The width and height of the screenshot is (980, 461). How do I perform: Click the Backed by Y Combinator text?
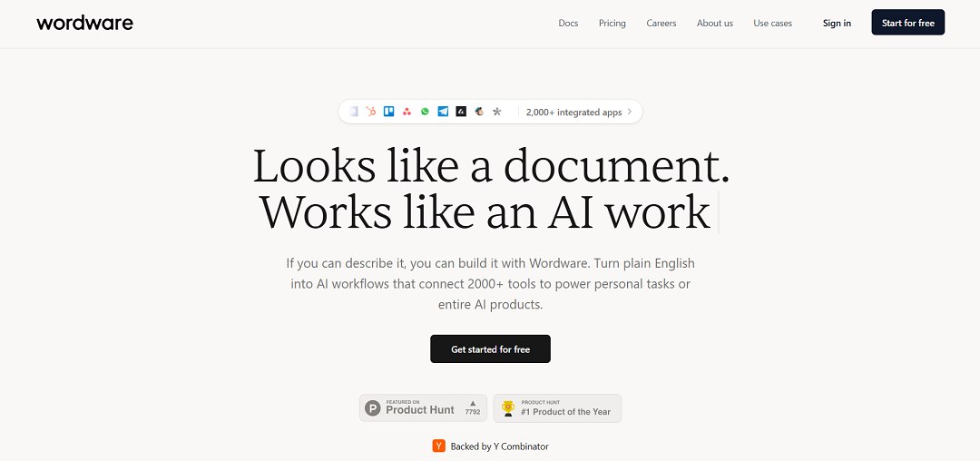point(499,446)
